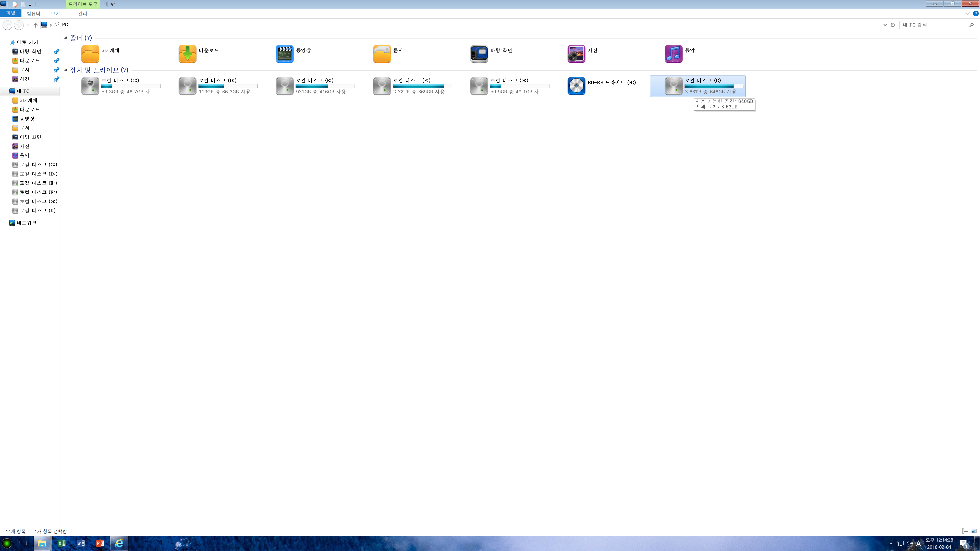Viewport: 980px width, 551px height.
Task: Click the forward navigation arrow
Action: tap(19, 25)
